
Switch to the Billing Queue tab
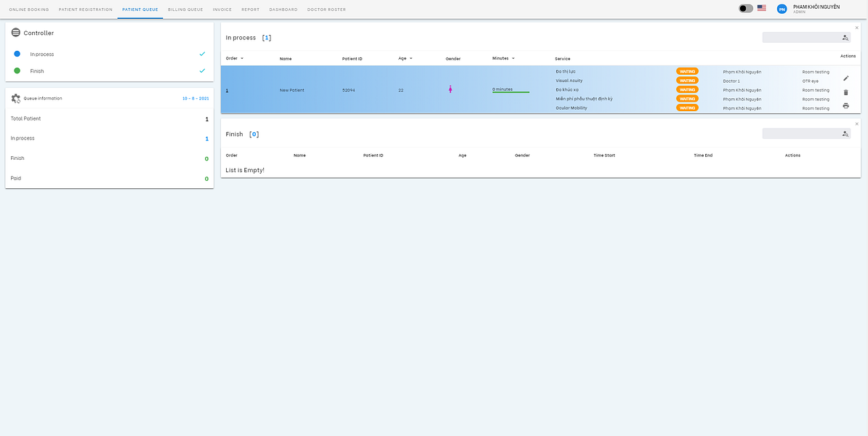click(185, 9)
